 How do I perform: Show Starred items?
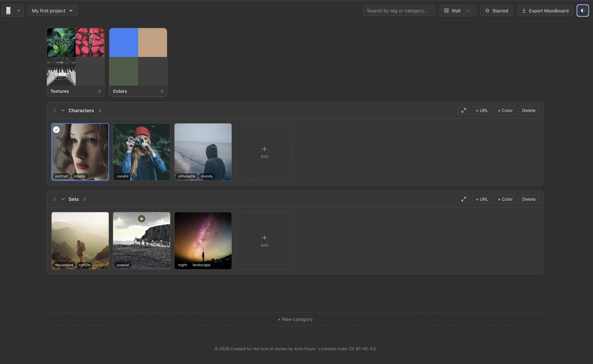[x=496, y=11]
